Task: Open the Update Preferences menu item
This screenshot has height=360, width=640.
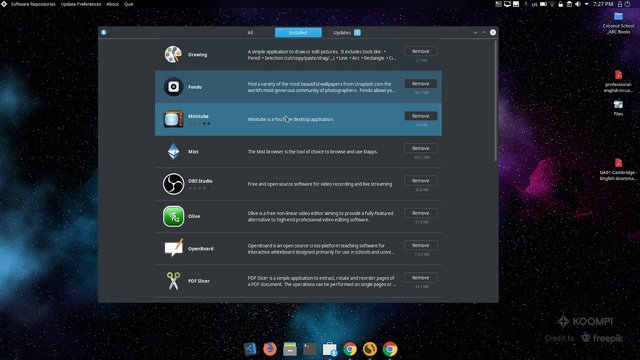Action: (x=81, y=4)
